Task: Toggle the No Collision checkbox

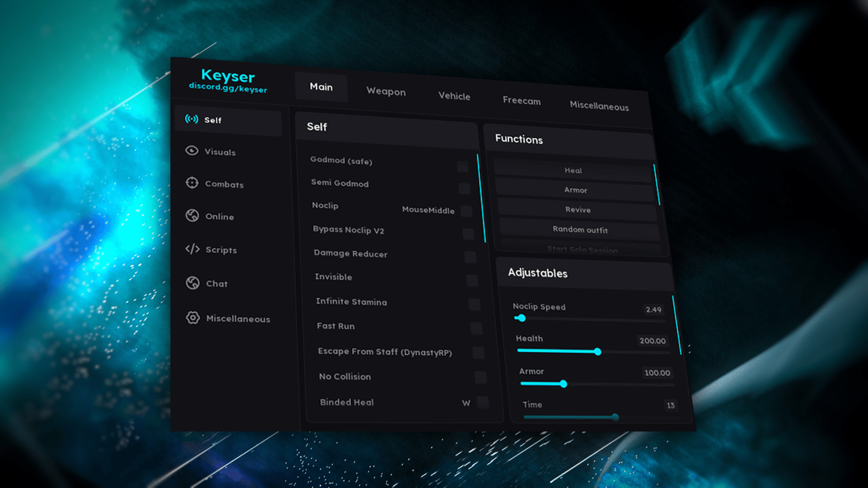Action: click(480, 377)
